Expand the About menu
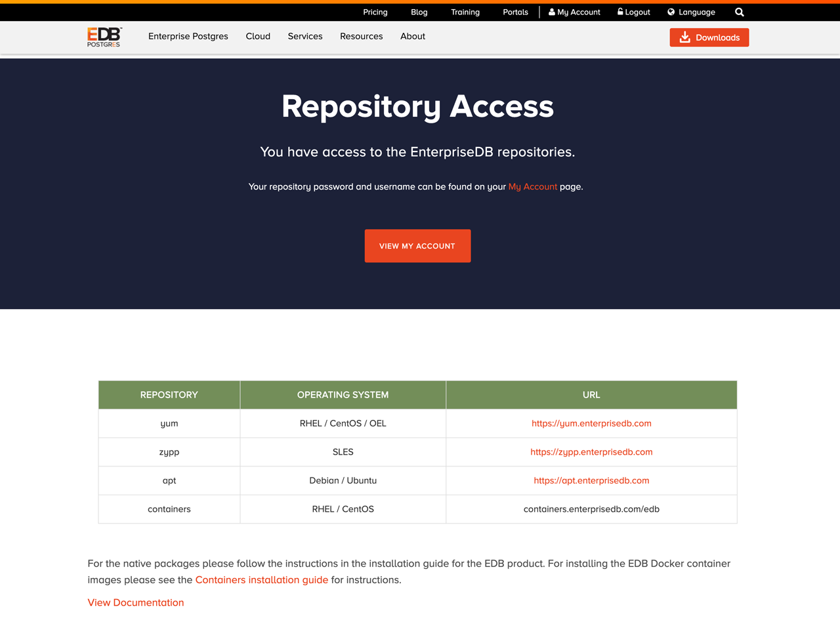Image resolution: width=840 pixels, height=637 pixels. (413, 36)
